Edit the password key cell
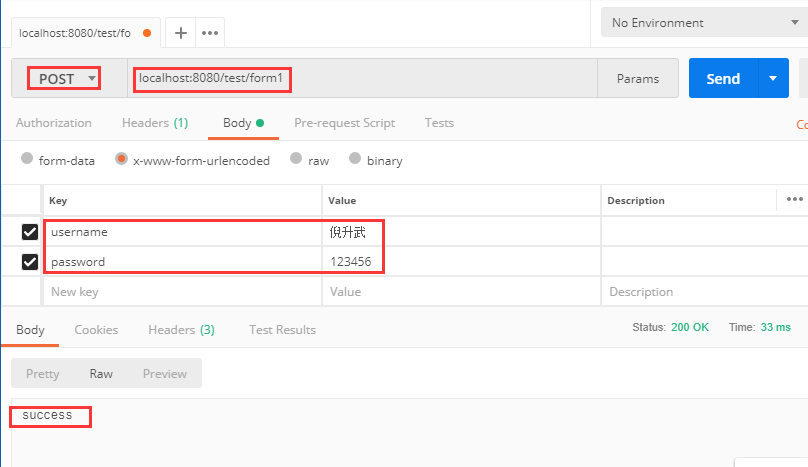 [x=183, y=262]
